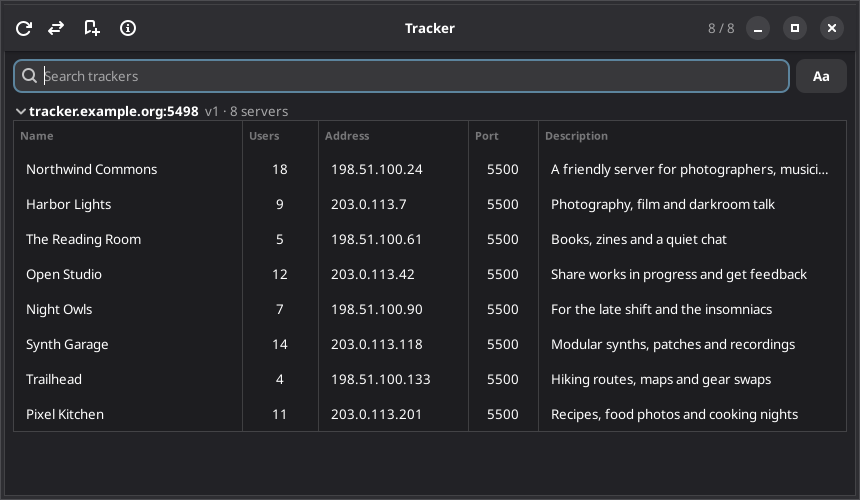Add a new tracker bookmark
This screenshot has width=860, height=500.
pos(92,28)
